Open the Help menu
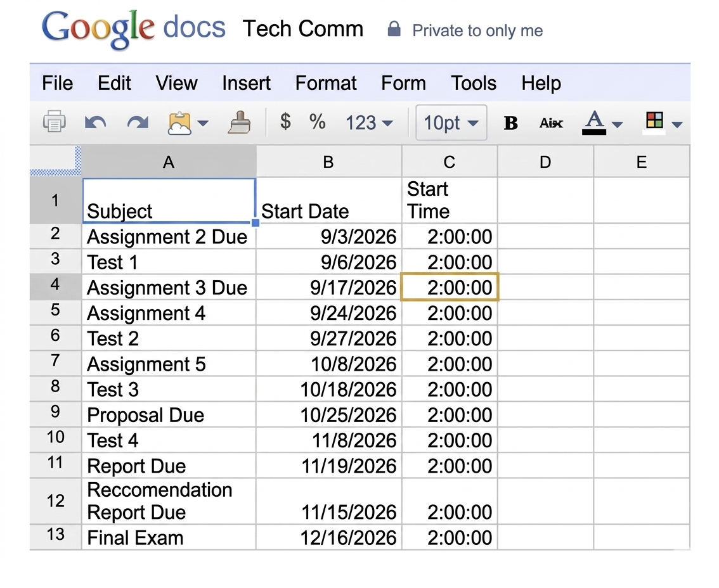The image size is (719, 588). click(541, 84)
